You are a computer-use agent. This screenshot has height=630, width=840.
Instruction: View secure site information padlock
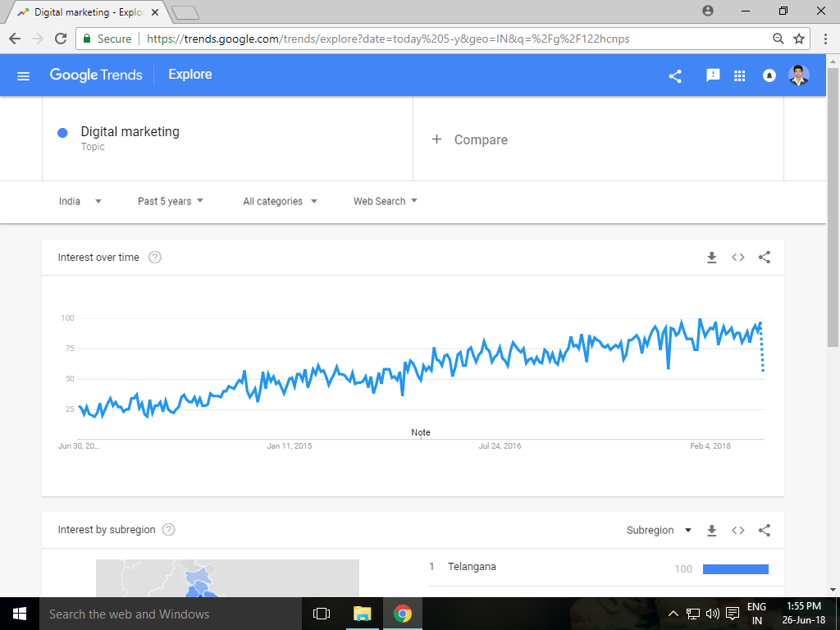pyautogui.click(x=87, y=39)
